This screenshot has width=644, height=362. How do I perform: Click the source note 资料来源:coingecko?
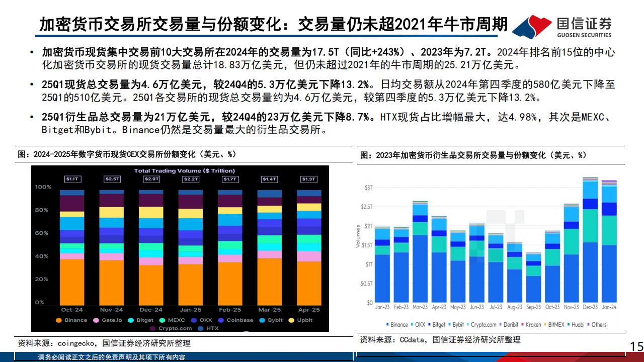tap(104, 343)
